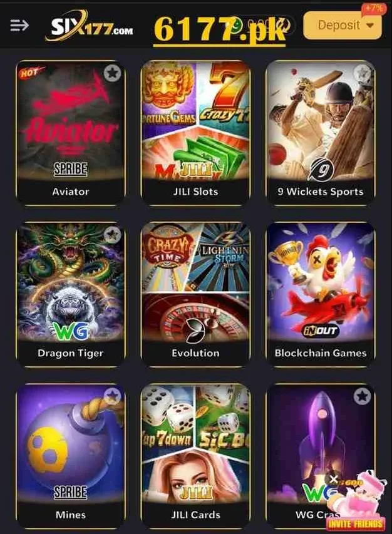The height and width of the screenshot is (534, 392).
Task: Toggle favorite star on WG Crash
Action: [363, 396]
